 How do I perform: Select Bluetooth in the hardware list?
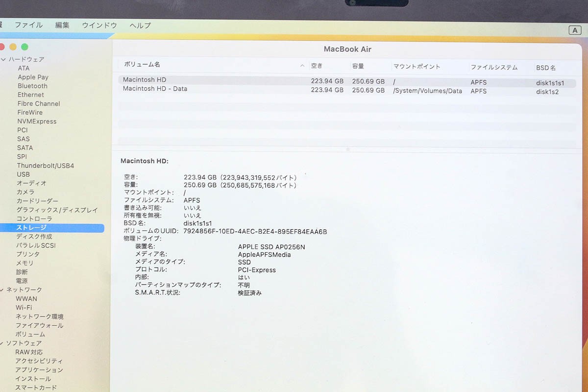32,86
